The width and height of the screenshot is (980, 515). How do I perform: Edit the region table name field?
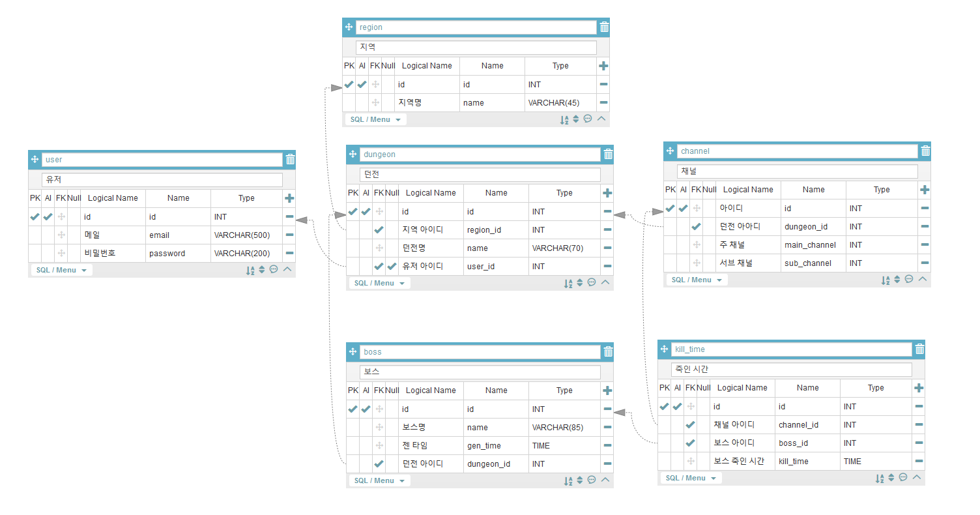tap(476, 27)
